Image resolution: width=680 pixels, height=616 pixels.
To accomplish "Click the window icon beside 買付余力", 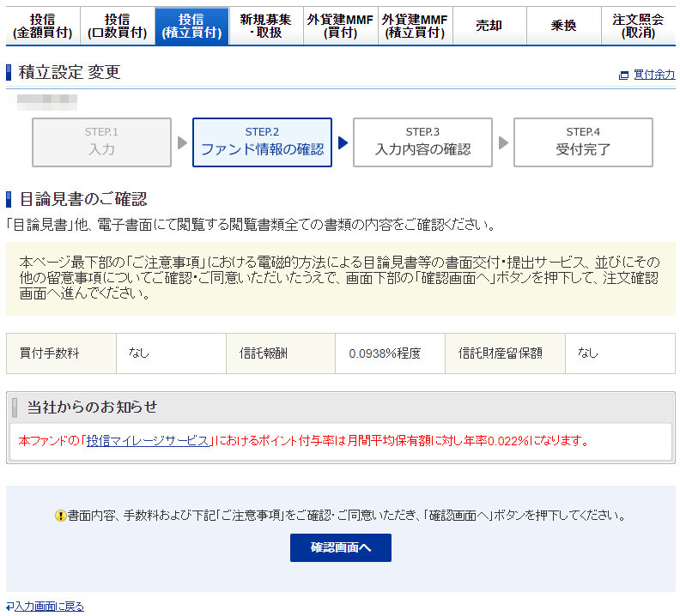I will click(x=624, y=75).
